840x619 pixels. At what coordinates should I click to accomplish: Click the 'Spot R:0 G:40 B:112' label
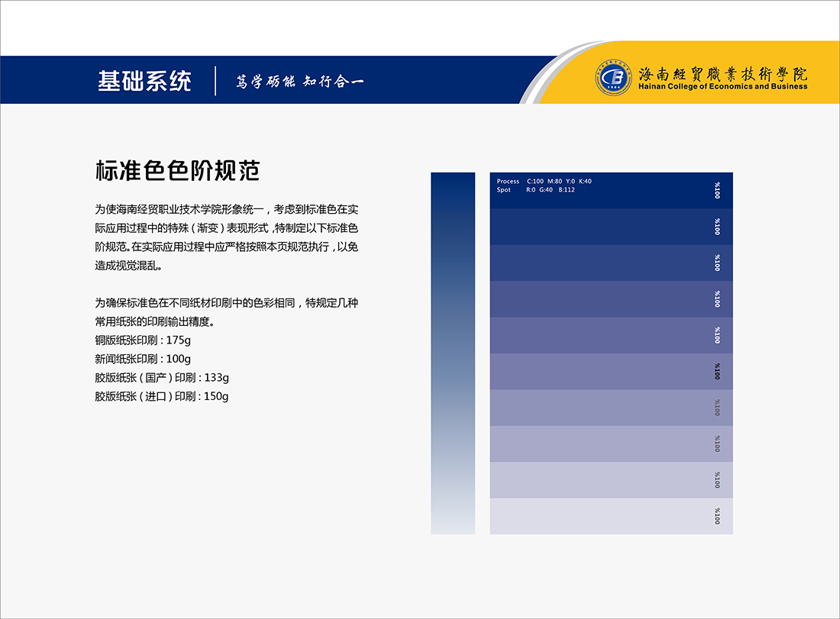point(535,189)
